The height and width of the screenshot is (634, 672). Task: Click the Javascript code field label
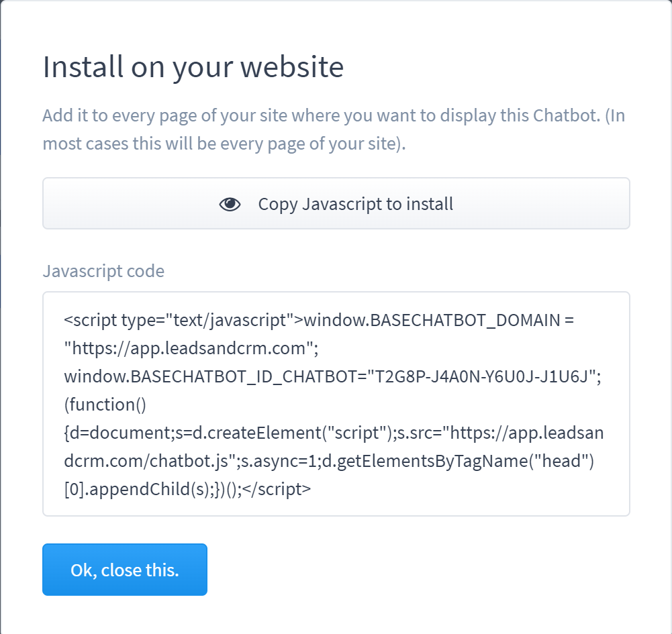point(103,271)
